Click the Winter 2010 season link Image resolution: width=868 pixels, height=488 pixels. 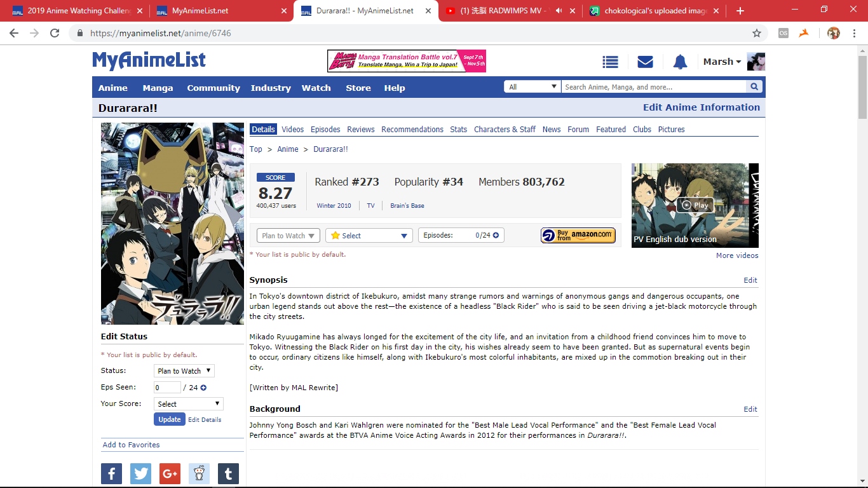click(334, 206)
